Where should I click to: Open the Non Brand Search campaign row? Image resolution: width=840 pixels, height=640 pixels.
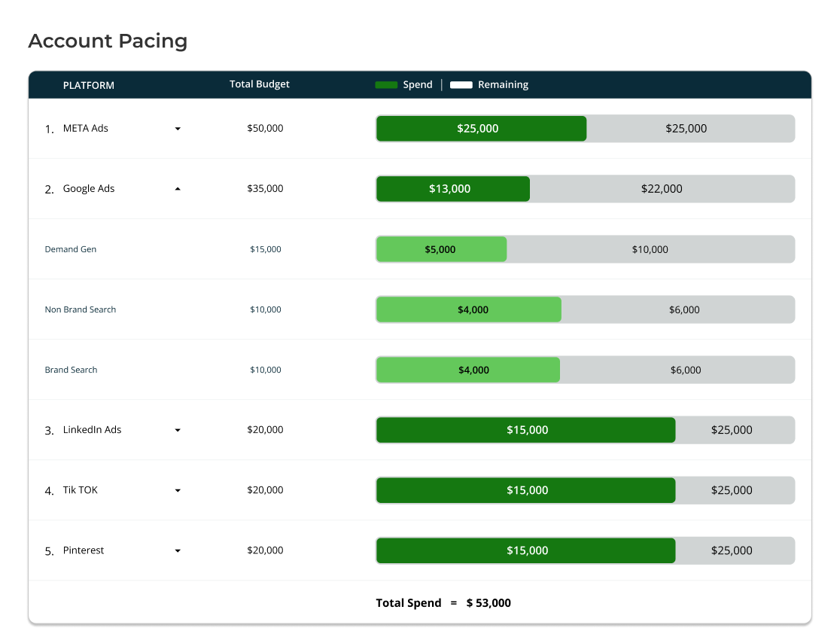pos(81,309)
